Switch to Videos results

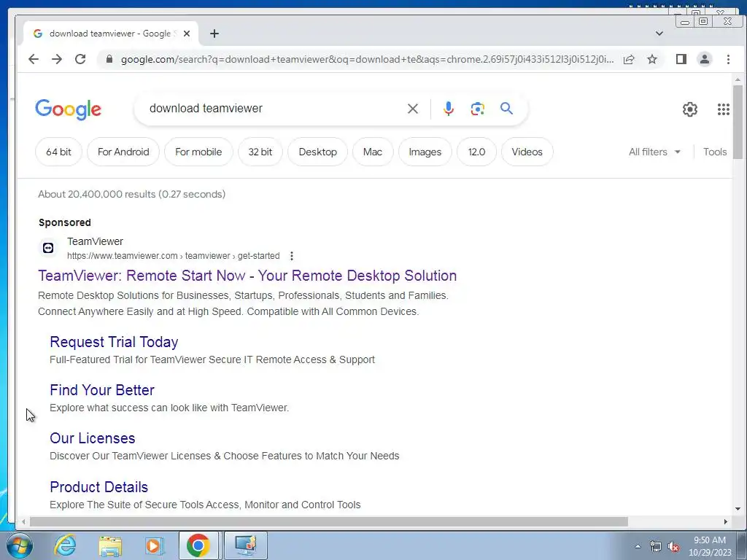[x=527, y=152]
